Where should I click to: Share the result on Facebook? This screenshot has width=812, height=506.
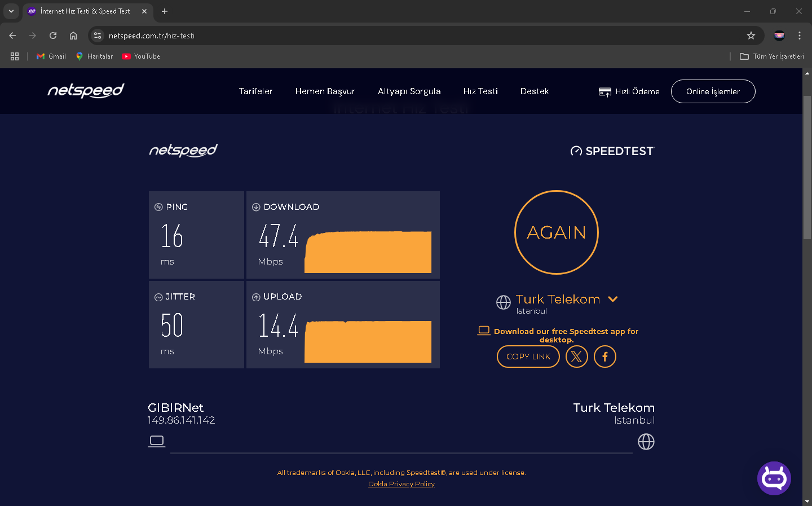click(x=604, y=357)
